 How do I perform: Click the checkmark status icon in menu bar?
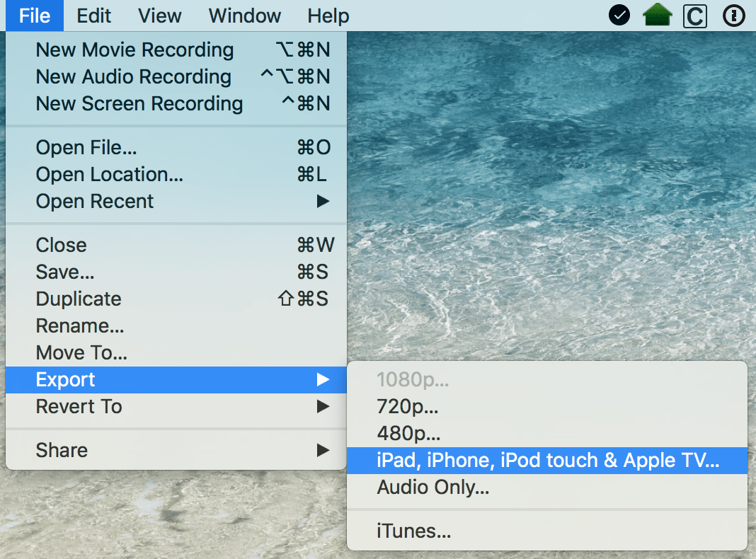tap(619, 16)
